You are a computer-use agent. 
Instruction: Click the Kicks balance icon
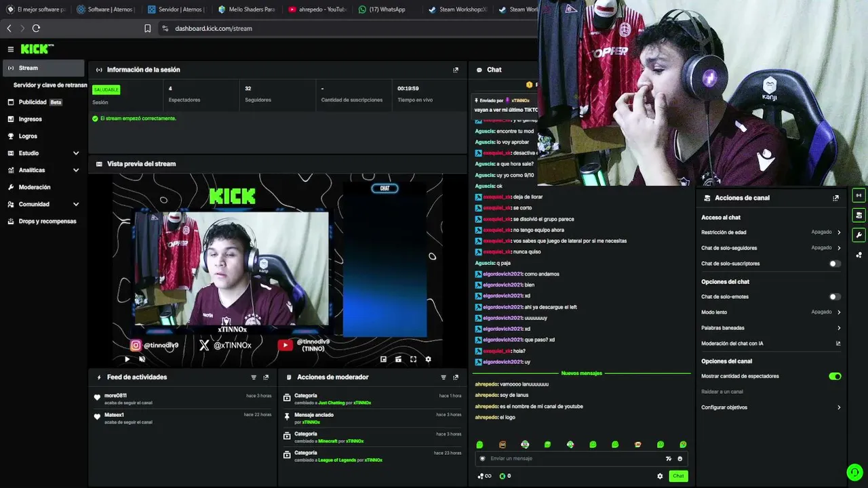click(x=502, y=476)
